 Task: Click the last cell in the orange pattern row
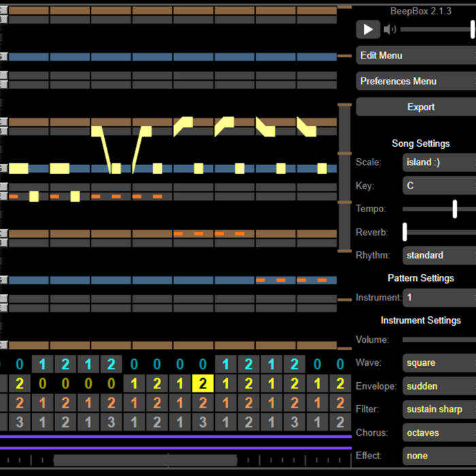tap(340, 403)
